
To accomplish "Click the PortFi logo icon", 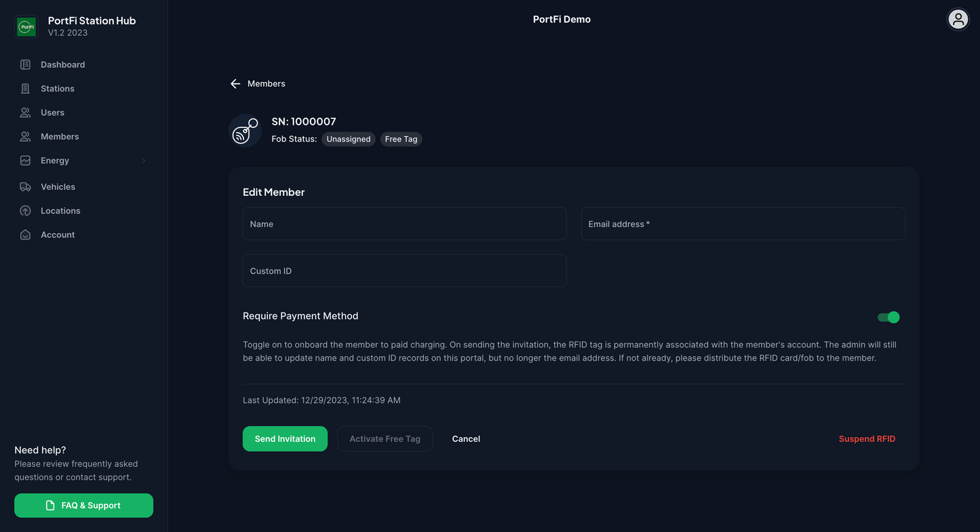I will tap(26, 27).
